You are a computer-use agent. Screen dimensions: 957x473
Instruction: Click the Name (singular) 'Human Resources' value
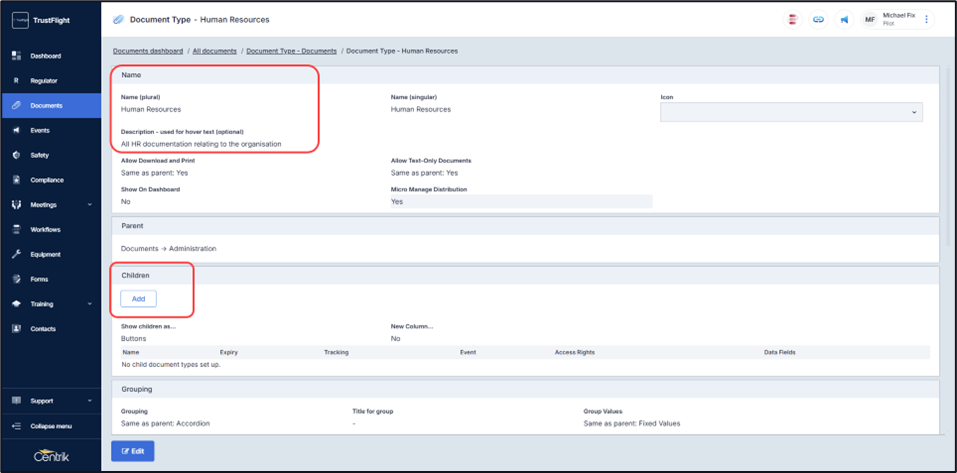[421, 109]
